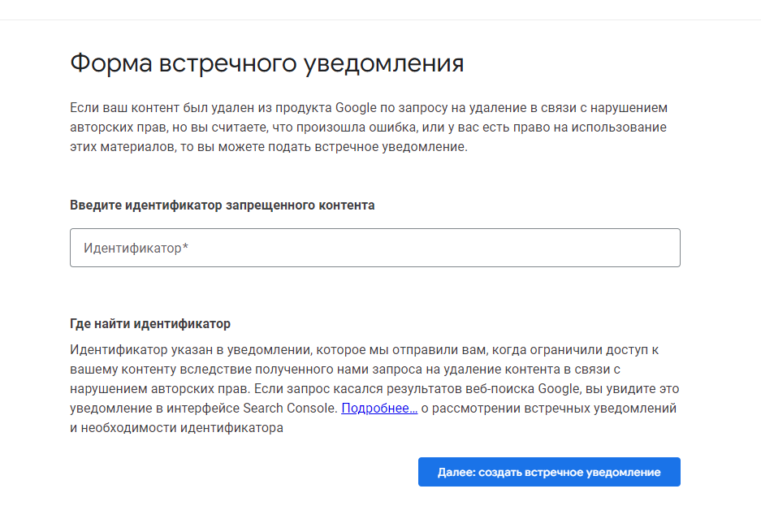Click the Идентификатор input field
Screen dimensions: 761x532
coord(374,248)
